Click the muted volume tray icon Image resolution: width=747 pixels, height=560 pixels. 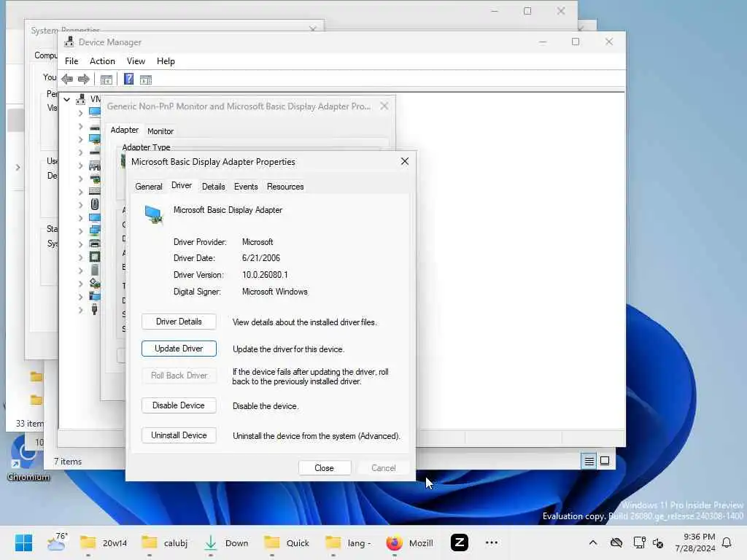coord(659,542)
